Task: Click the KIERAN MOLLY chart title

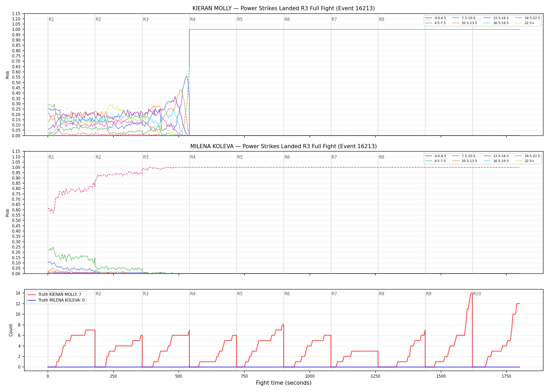Action: [x=283, y=8]
